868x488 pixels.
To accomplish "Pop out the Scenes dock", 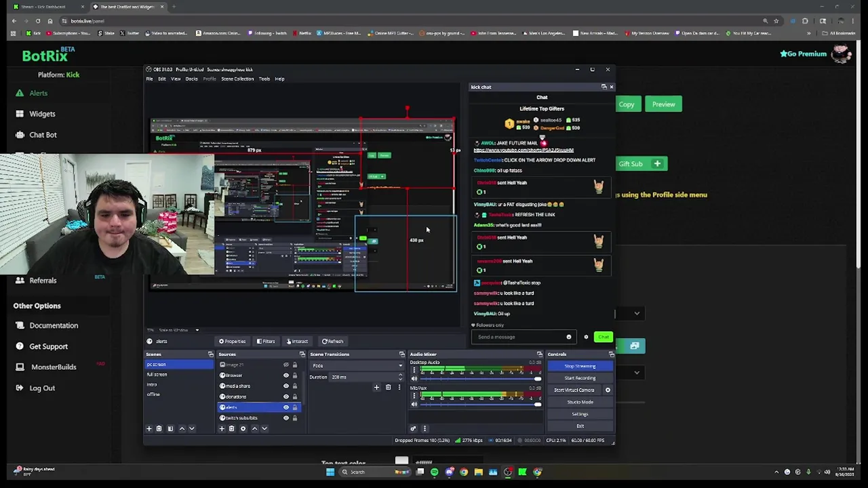I will point(210,354).
